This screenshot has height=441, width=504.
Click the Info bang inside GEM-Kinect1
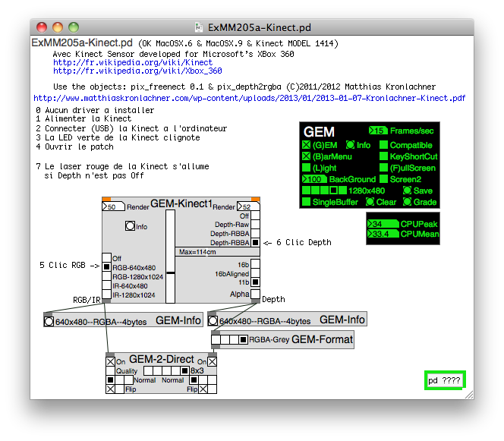[130, 226]
